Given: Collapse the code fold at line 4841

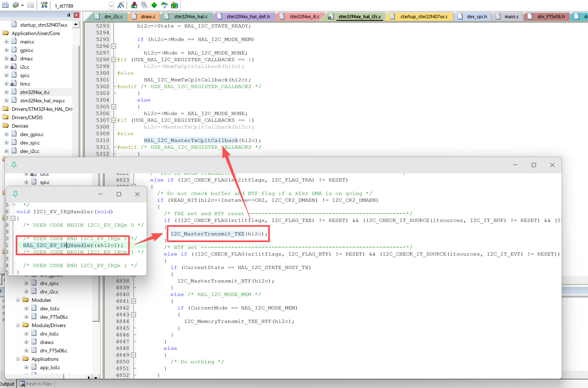Looking at the screenshot, I should point(134,301).
